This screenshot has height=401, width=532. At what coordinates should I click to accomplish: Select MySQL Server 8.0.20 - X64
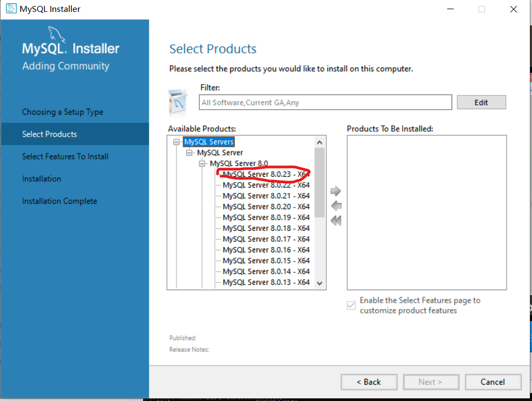coord(266,207)
